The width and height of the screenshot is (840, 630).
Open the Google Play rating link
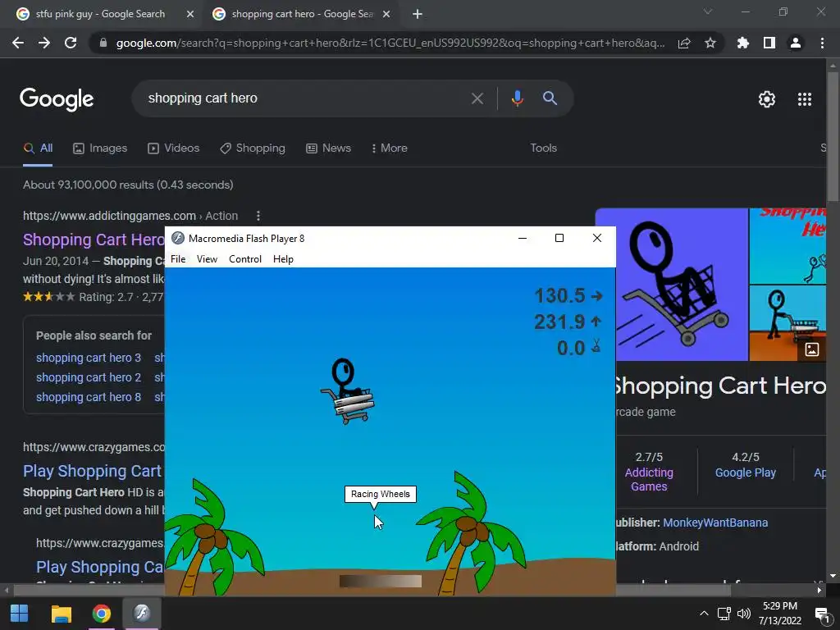pos(745,473)
